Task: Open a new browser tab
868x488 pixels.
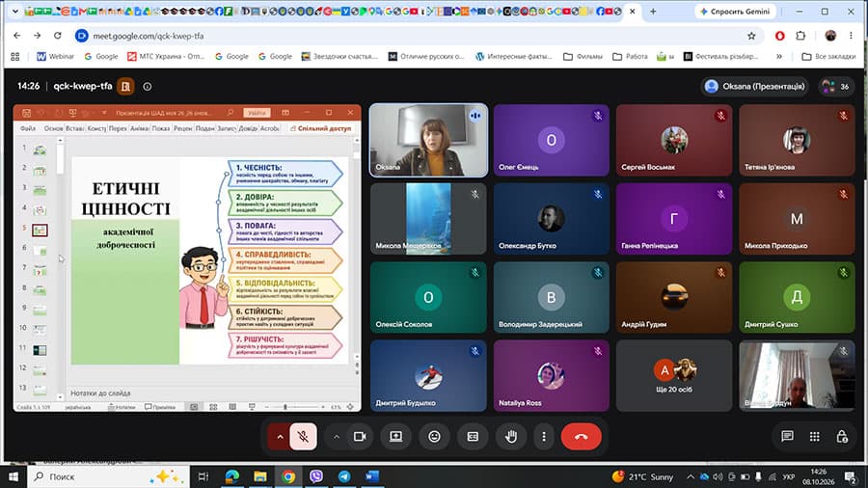Action: [653, 11]
